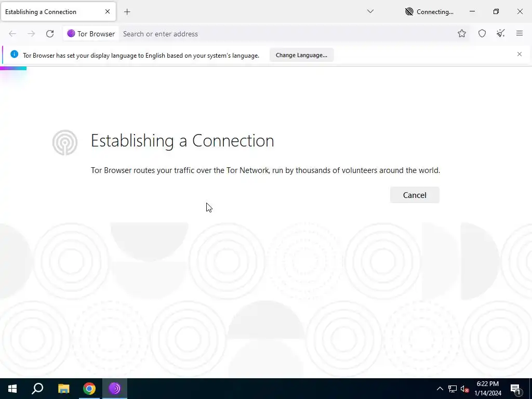
Task: Open the Windows Start menu
Action: click(x=12, y=389)
